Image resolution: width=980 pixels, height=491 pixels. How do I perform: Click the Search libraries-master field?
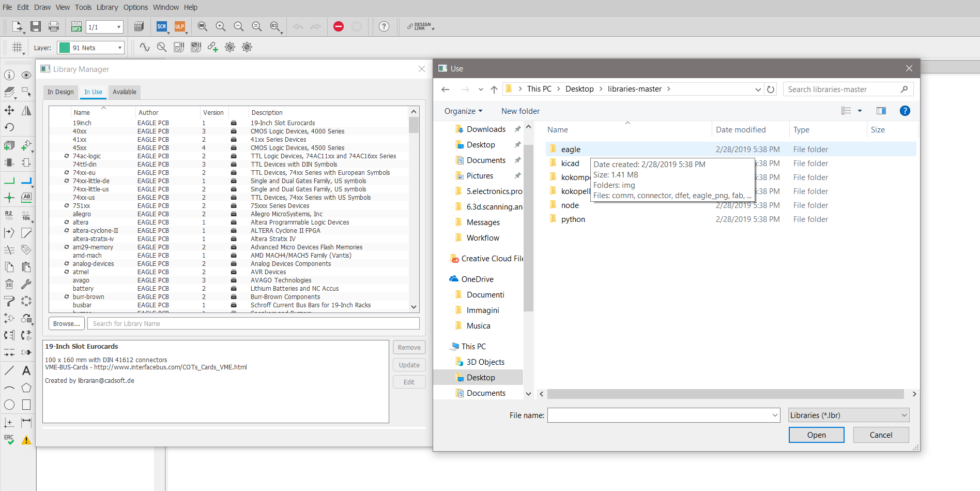(848, 89)
